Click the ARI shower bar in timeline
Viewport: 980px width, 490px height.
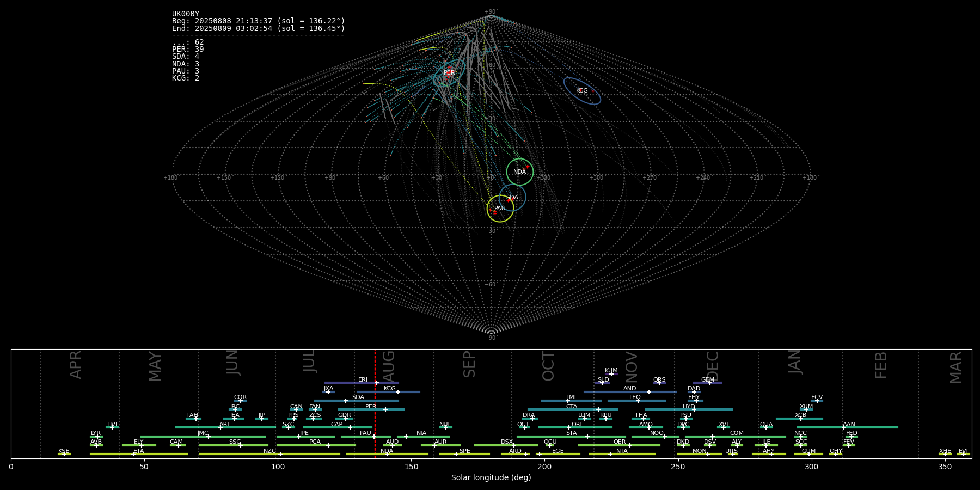[x=225, y=427]
